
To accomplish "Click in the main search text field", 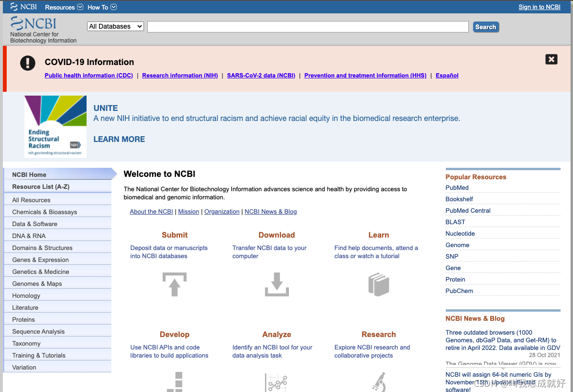I will (308, 27).
